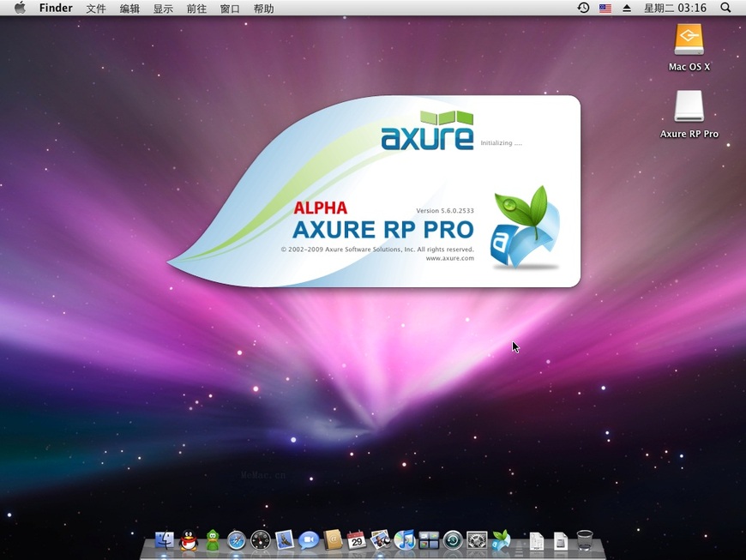Click the AXURE RP PRO title text

(x=383, y=229)
